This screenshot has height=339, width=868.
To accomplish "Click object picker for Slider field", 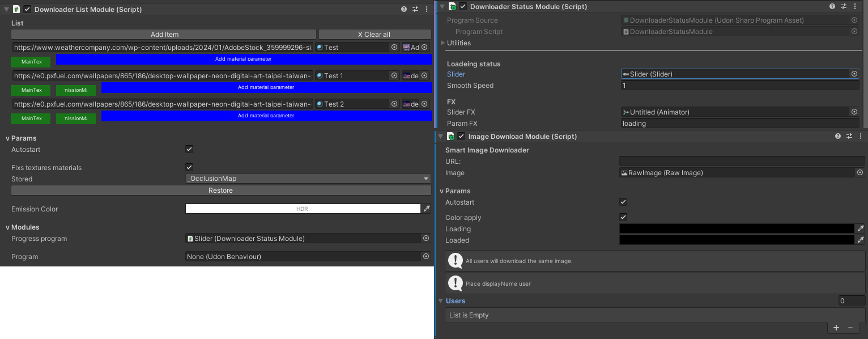I will coord(854,74).
